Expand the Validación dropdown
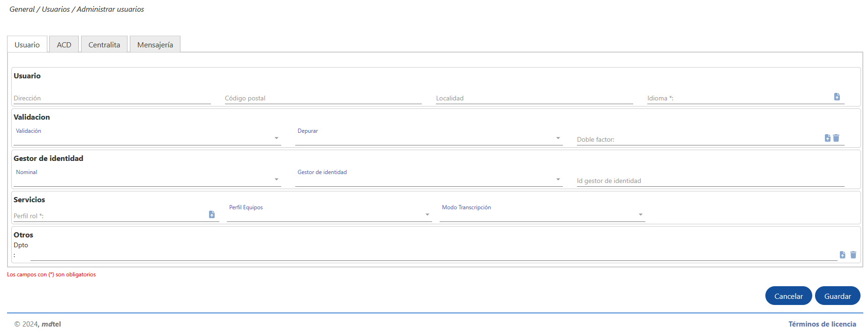 147,138
